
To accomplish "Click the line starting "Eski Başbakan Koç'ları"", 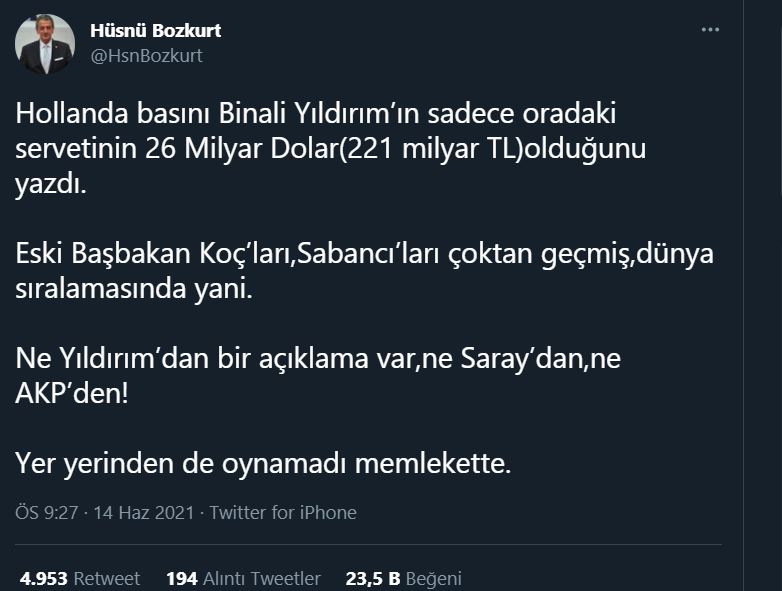I will [x=365, y=253].
